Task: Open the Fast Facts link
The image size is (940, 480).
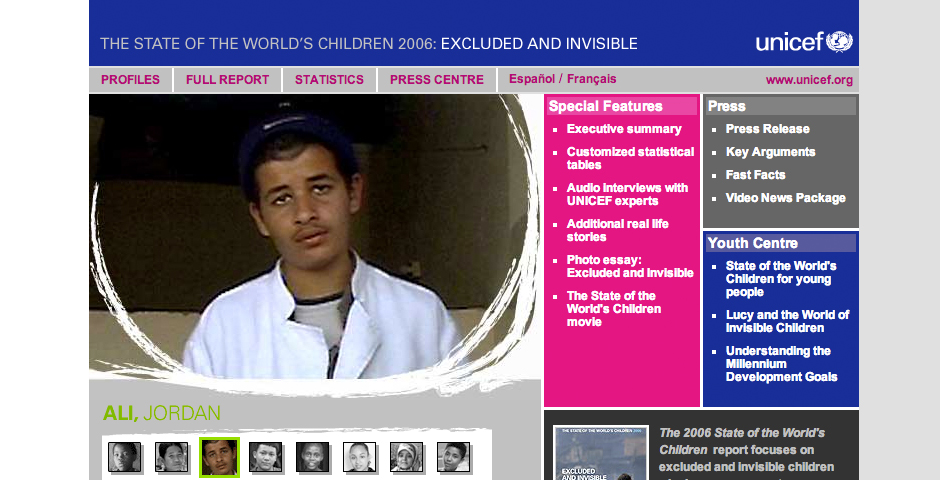Action: [755, 175]
